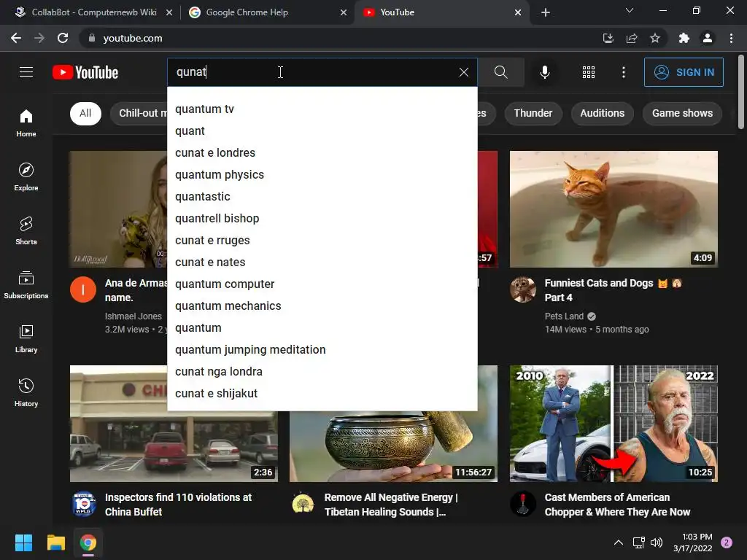Screen dimensions: 747x560
Task: Close the YouTube browser tab
Action: pos(518,12)
